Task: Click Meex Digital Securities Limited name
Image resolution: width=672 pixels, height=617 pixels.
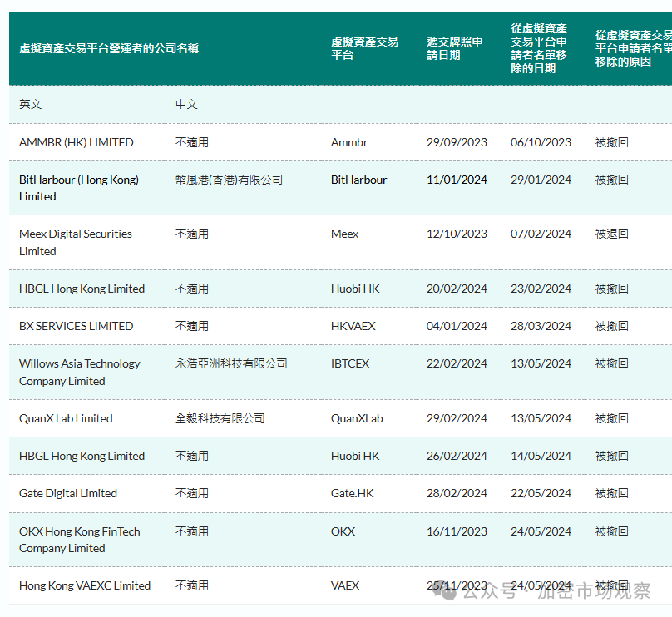Action: (76, 243)
